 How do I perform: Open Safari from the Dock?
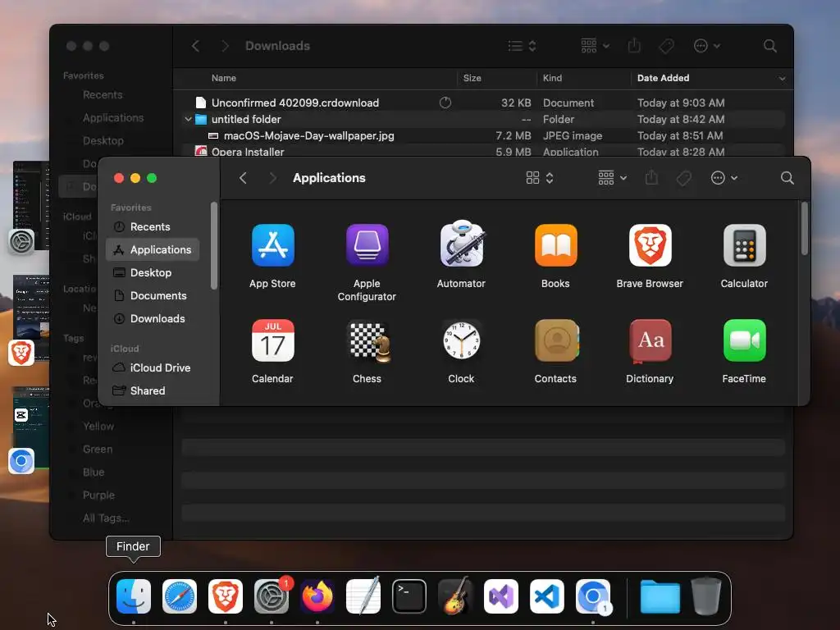(x=180, y=596)
